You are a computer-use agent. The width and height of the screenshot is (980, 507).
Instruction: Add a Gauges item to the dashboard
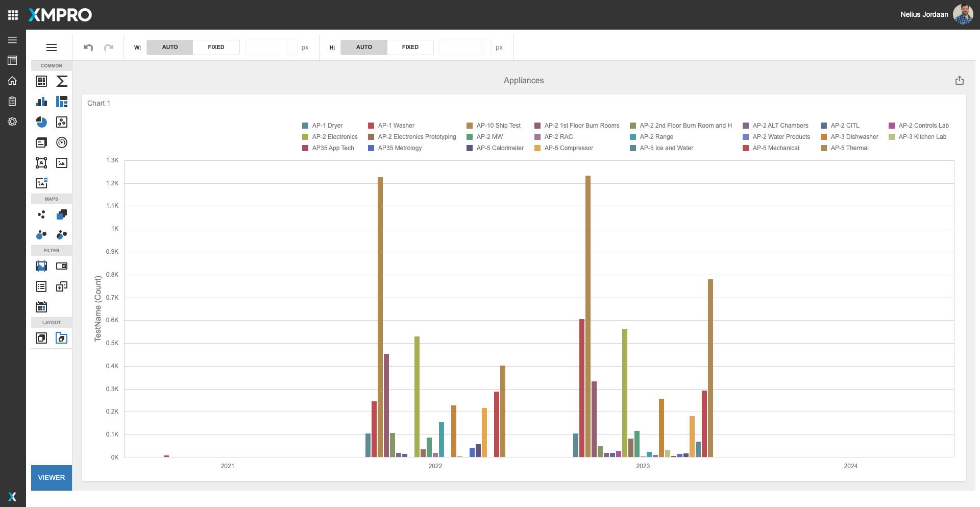[62, 142]
